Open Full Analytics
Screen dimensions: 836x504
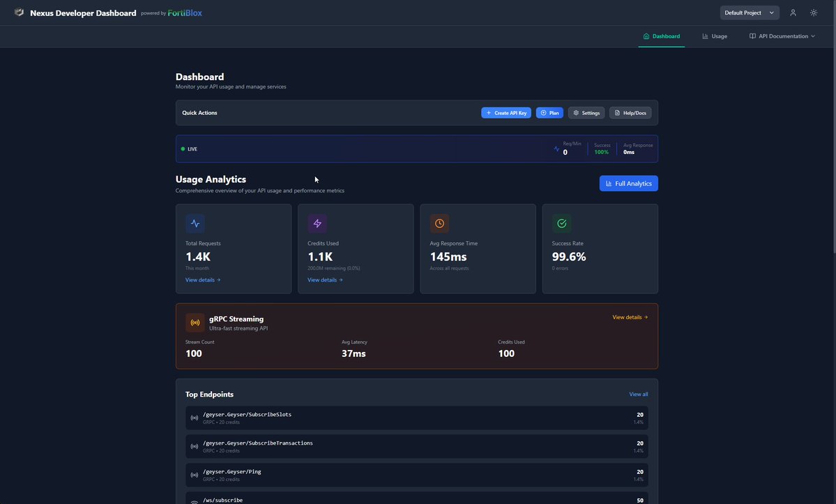[628, 181]
